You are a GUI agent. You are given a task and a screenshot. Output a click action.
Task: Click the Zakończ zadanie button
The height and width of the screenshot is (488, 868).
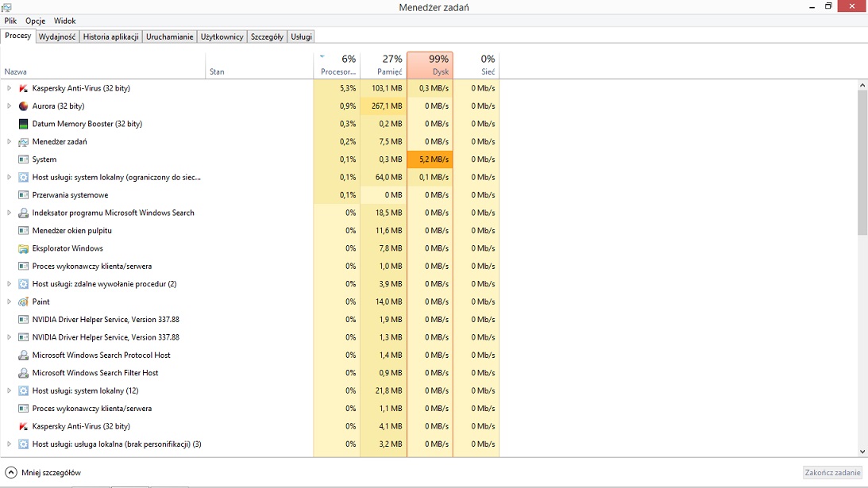832,472
